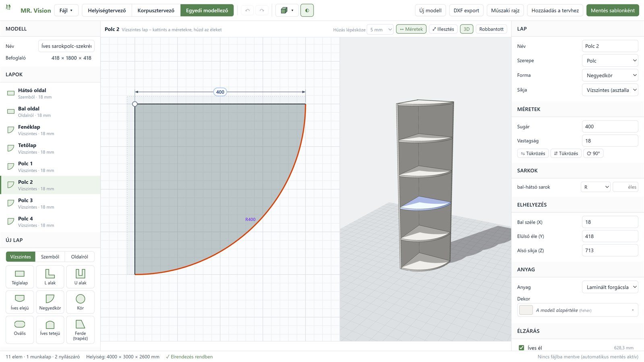
Task: Add a U alak shape panel
Action: click(x=80, y=277)
